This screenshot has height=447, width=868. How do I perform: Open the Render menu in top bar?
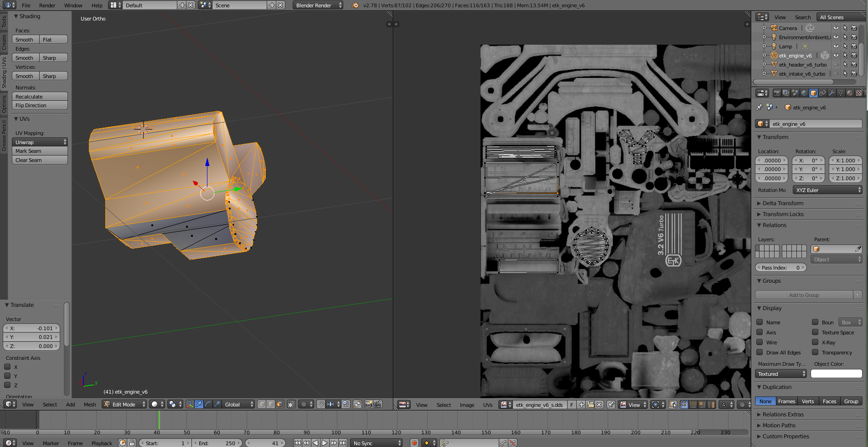pos(47,5)
